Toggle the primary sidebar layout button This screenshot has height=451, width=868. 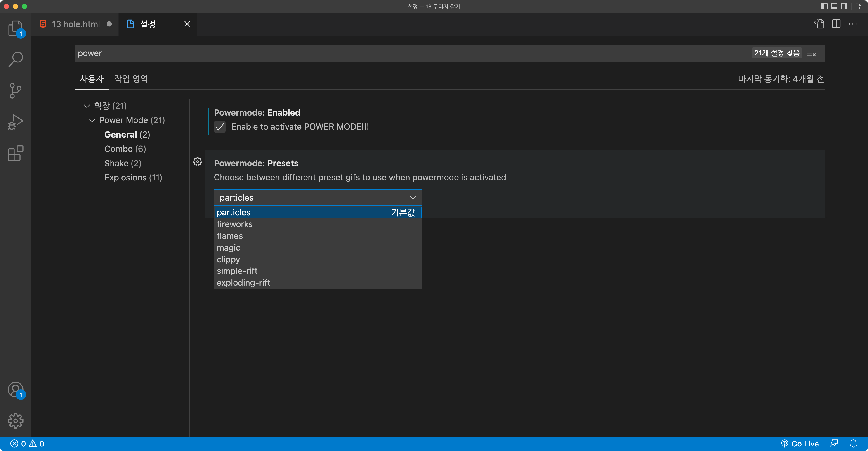(x=824, y=6)
